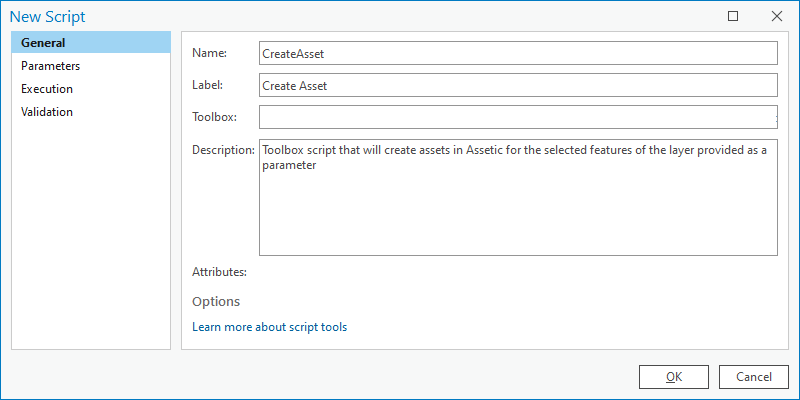Click the "Description:" field label
800x400 pixels.
pyautogui.click(x=223, y=150)
